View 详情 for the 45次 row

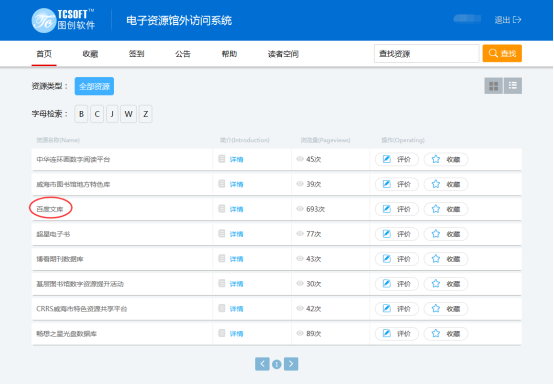point(236,160)
